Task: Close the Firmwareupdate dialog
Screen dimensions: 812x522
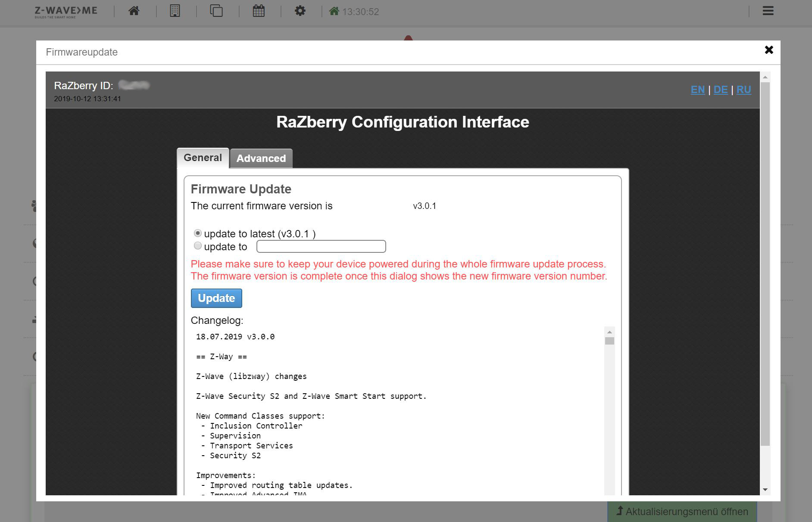Action: point(769,50)
